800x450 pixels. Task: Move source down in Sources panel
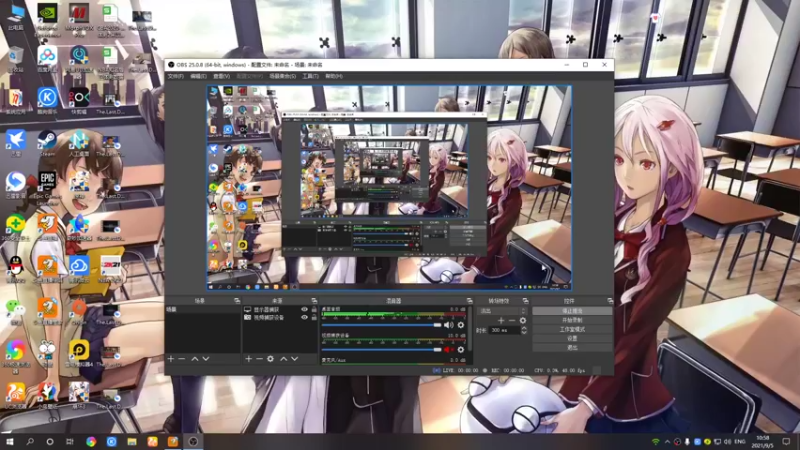(x=294, y=359)
